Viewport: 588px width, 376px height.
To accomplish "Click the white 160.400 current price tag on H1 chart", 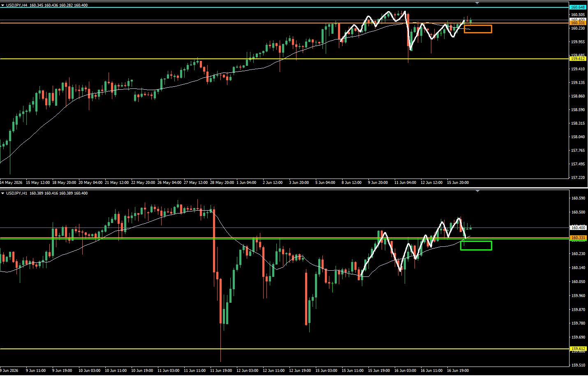I will (578, 227).
